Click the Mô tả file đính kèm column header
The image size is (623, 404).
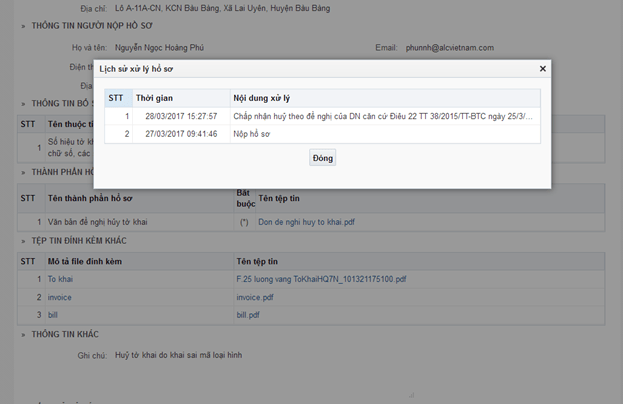point(85,261)
